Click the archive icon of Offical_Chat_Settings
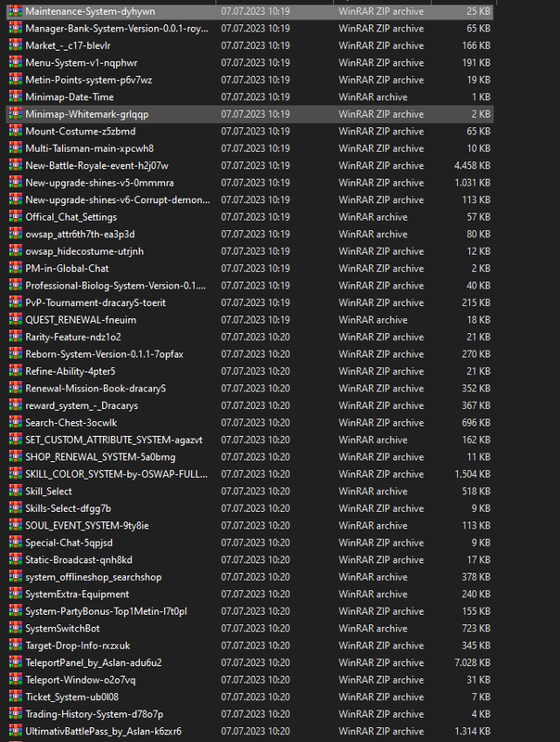The height and width of the screenshot is (742, 560). [x=16, y=216]
